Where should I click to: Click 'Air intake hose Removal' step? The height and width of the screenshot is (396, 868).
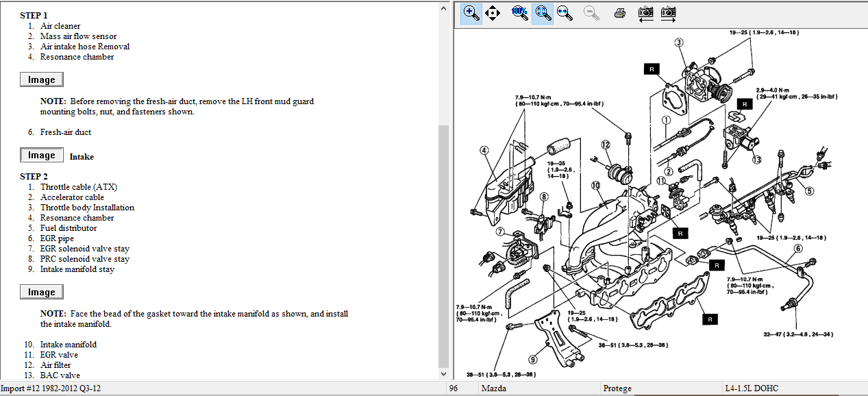[x=85, y=47]
